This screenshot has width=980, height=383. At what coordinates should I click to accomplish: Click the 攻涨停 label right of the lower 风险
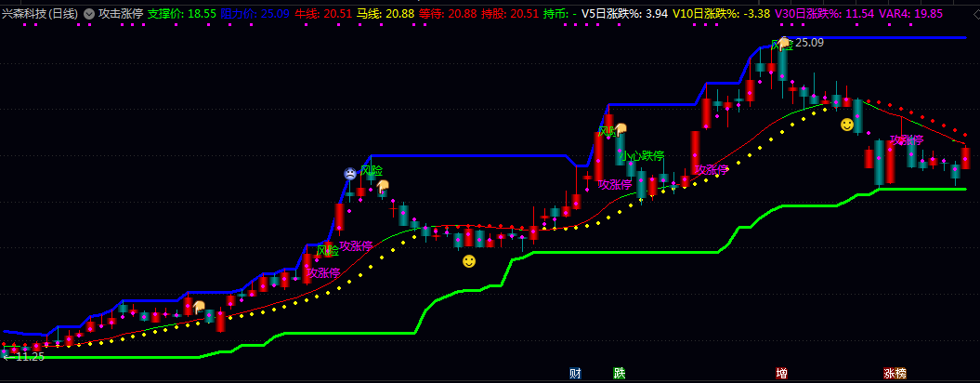coord(356,246)
